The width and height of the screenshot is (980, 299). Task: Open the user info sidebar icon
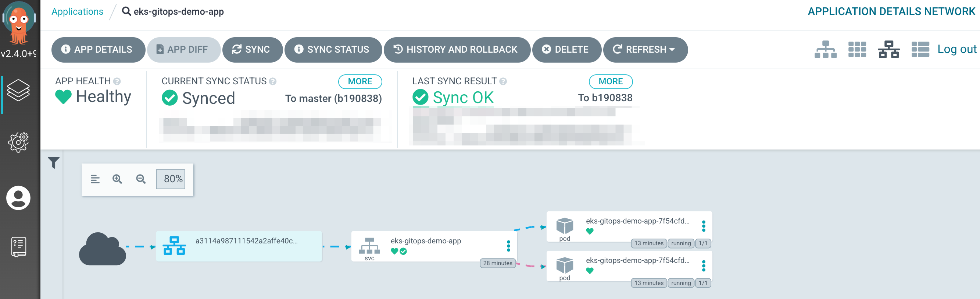(x=19, y=198)
